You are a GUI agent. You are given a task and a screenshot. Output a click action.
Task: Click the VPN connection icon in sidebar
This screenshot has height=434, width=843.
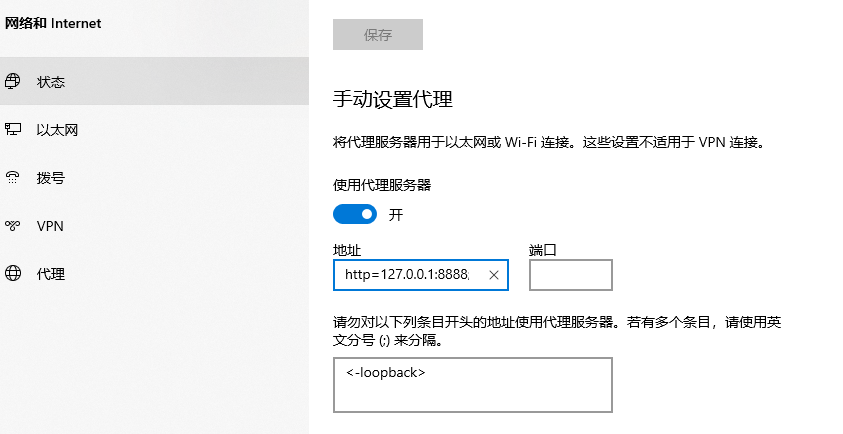(x=13, y=225)
